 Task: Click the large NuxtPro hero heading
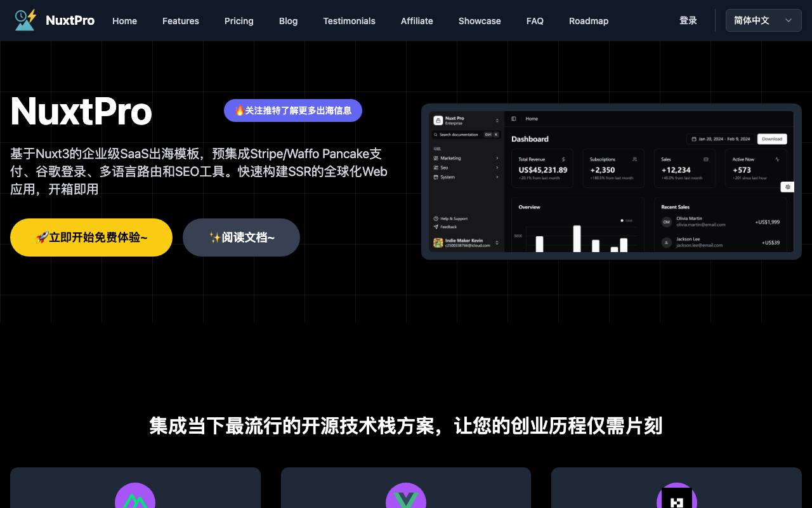point(81,111)
